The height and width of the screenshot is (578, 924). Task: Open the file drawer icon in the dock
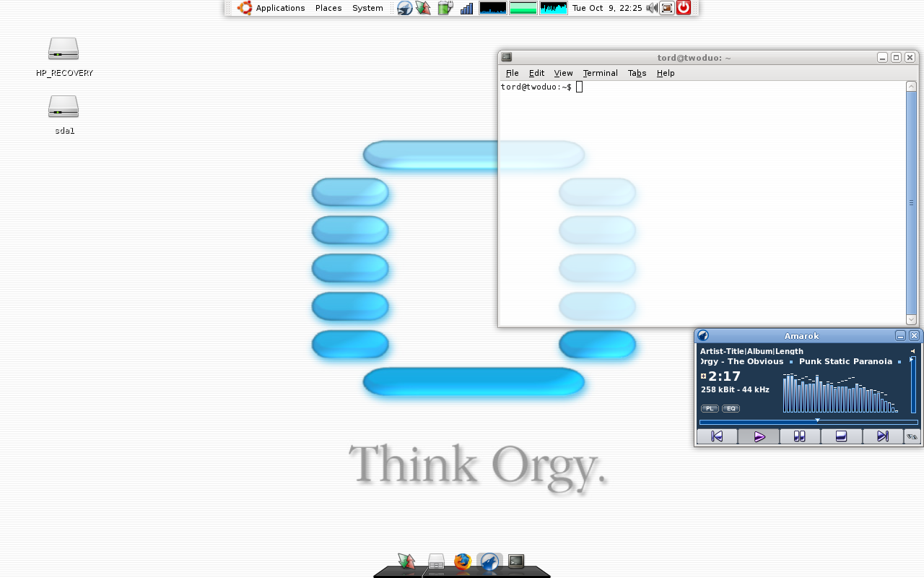(x=436, y=562)
